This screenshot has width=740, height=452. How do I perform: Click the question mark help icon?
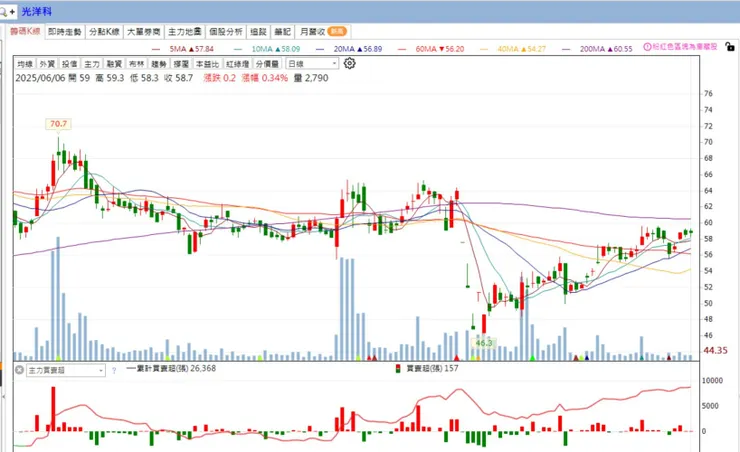pyautogui.click(x=114, y=371)
